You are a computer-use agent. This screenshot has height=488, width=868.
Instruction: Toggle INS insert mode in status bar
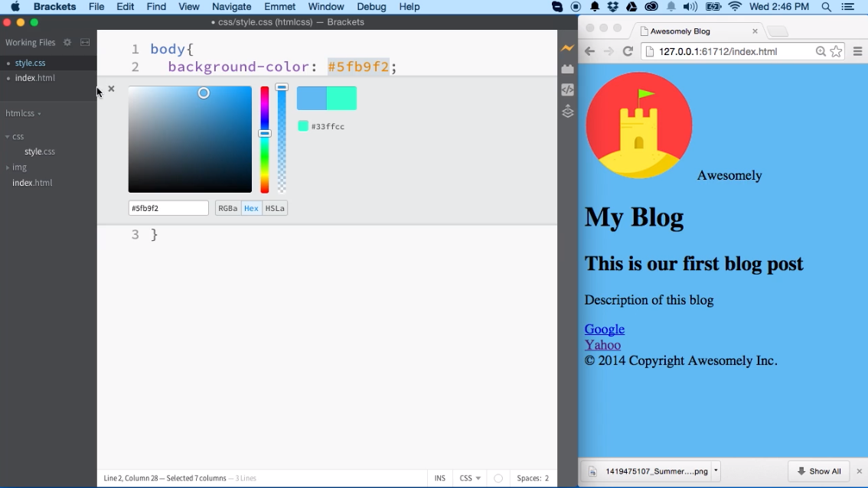pos(439,477)
